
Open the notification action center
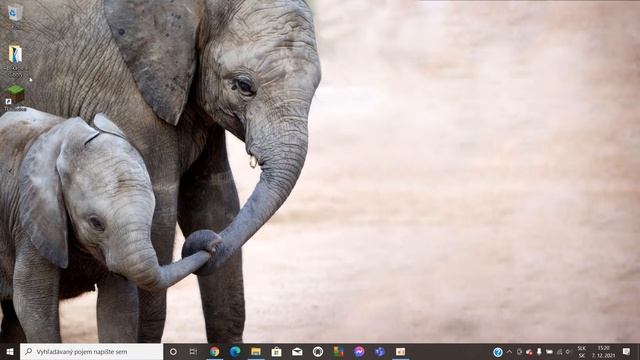(627, 351)
